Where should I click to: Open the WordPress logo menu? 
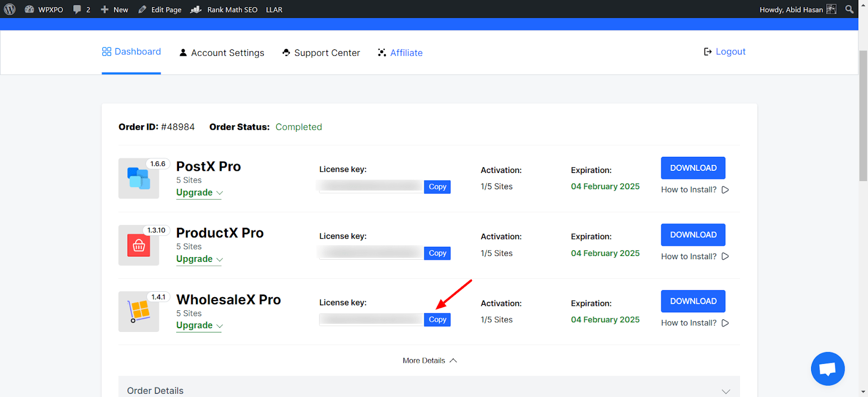point(10,9)
